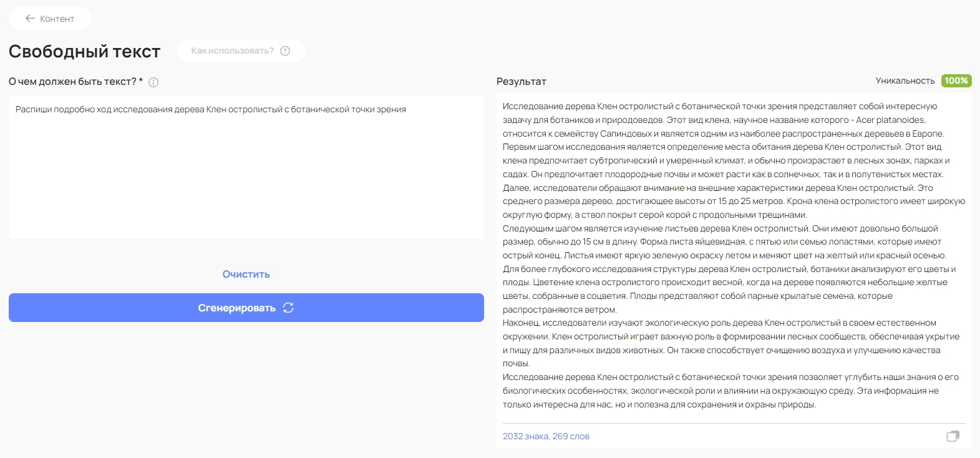Click the generated result text area

[x=734, y=255]
